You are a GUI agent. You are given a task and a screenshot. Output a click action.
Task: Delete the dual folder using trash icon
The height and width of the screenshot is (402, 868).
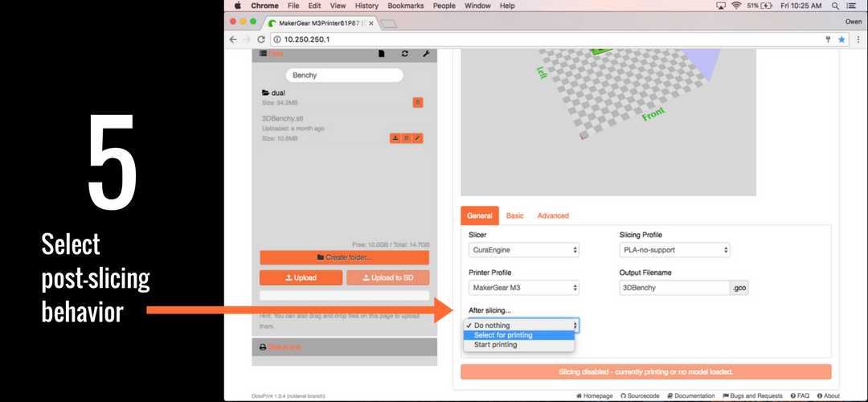(x=418, y=102)
